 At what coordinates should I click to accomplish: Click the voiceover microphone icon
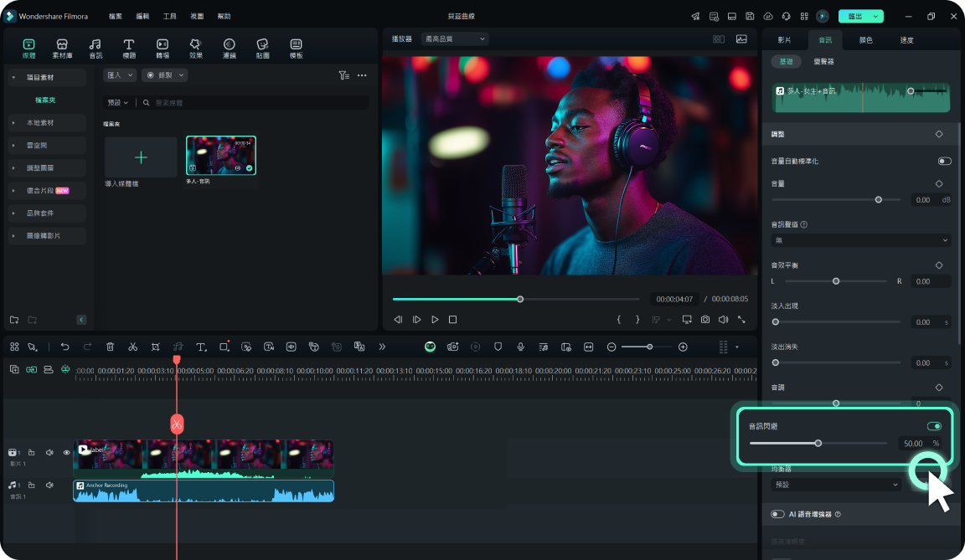coord(521,347)
